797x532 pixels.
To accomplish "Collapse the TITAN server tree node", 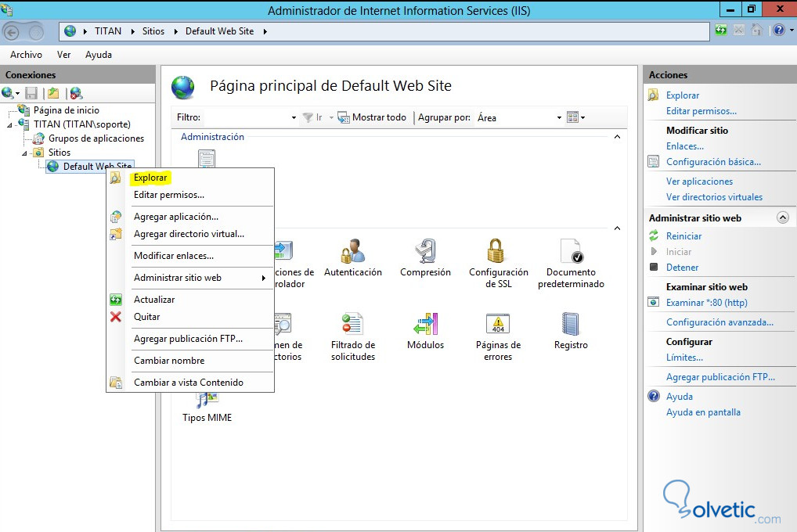I will tap(9, 125).
